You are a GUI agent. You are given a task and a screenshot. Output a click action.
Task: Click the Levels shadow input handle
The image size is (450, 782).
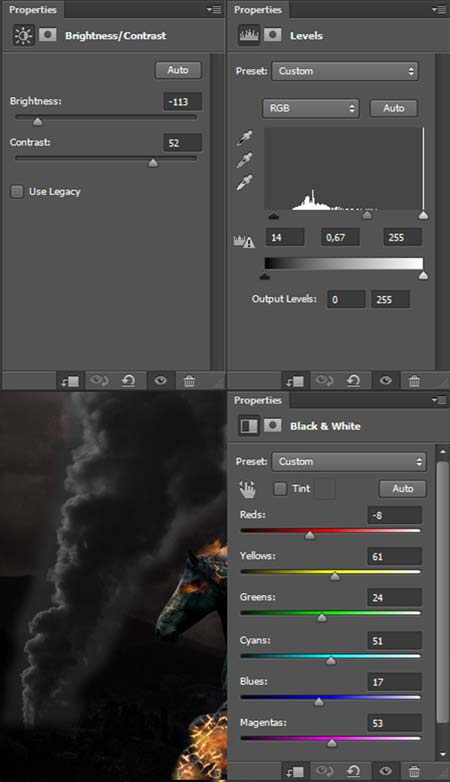tap(273, 215)
